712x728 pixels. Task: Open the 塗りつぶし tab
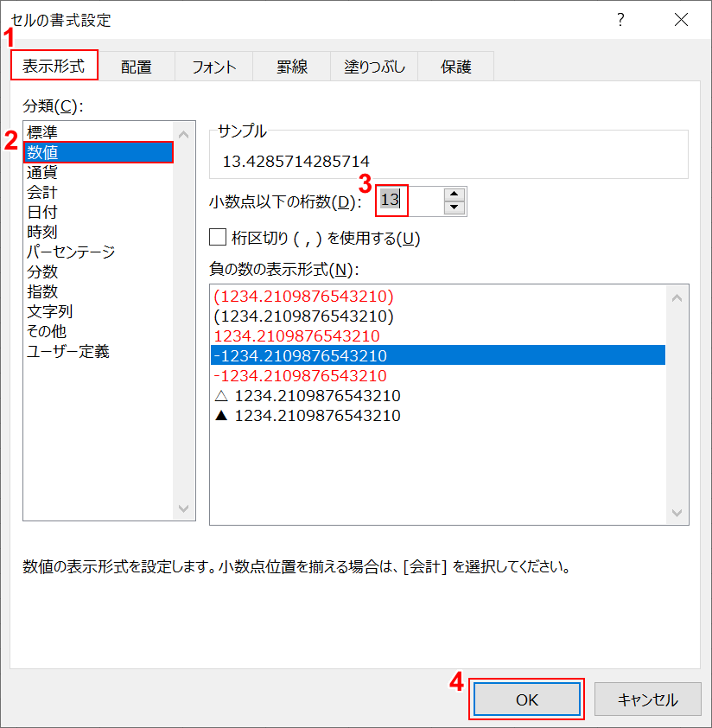pos(373,66)
